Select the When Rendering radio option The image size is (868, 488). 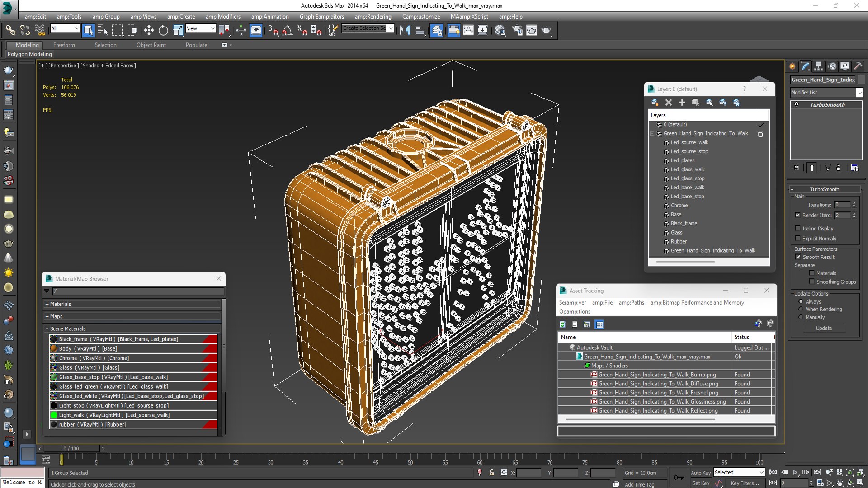coord(801,310)
